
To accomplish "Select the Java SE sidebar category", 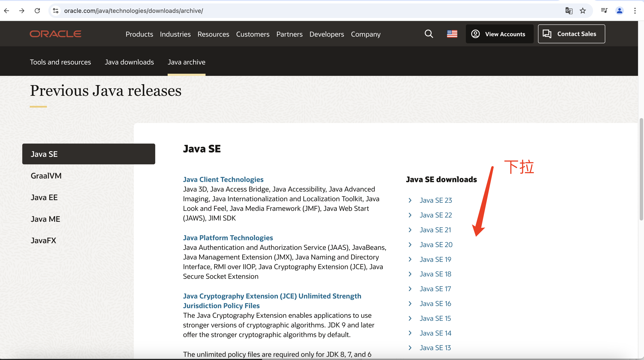I will click(x=88, y=154).
